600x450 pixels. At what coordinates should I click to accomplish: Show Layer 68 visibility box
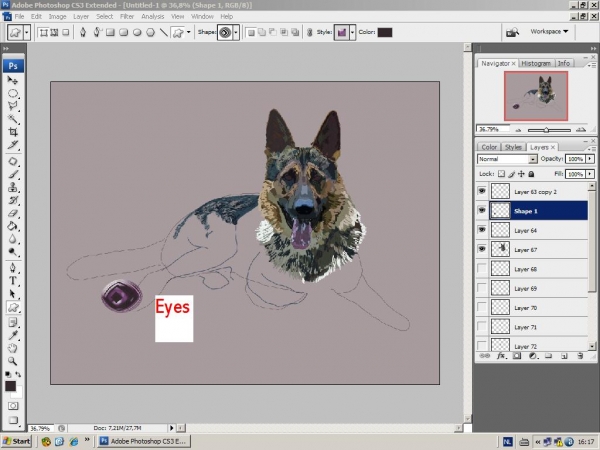482,269
